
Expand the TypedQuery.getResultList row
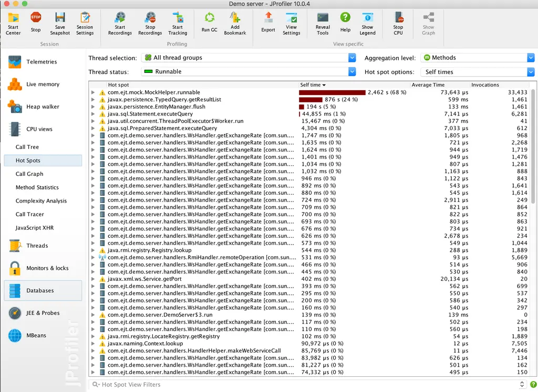coord(93,100)
